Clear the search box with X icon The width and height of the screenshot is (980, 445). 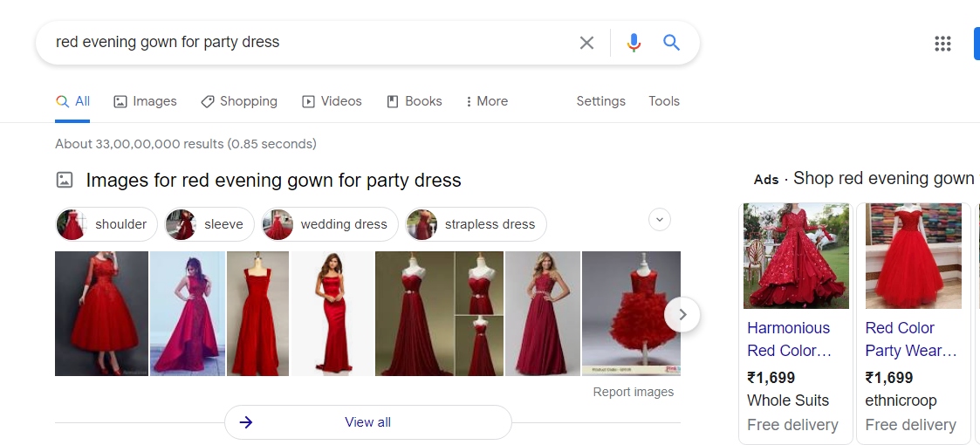point(586,43)
